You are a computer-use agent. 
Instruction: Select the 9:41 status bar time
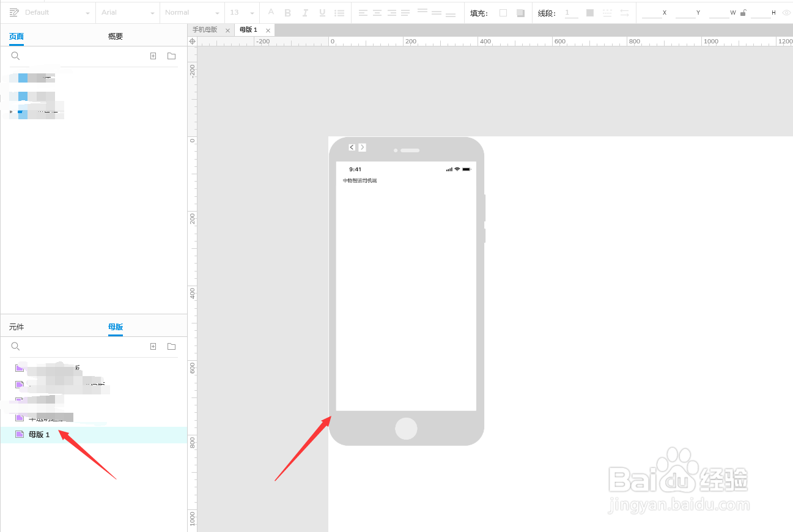[355, 169]
